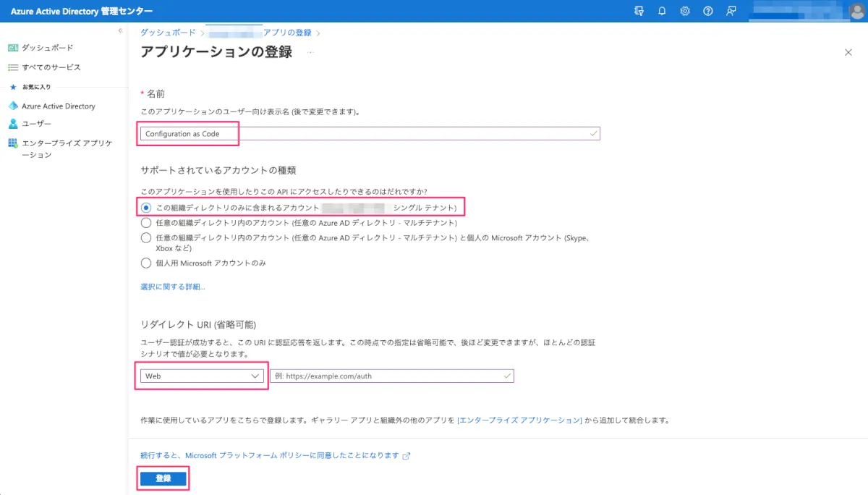Select multitenant Azure AD directory radio button
This screenshot has width=868, height=495.
pyautogui.click(x=146, y=223)
